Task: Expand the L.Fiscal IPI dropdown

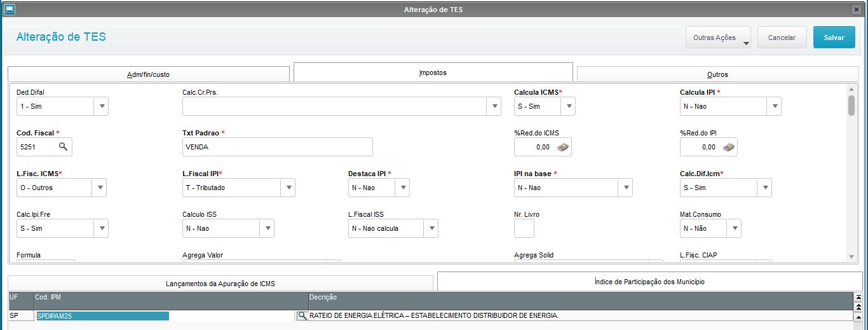Action: pyautogui.click(x=288, y=188)
